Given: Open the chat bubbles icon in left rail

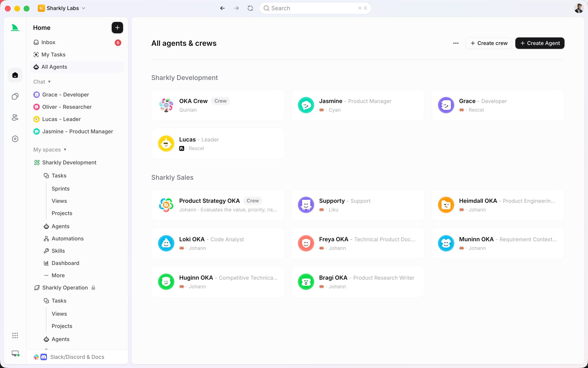Looking at the screenshot, I should pyautogui.click(x=15, y=96).
